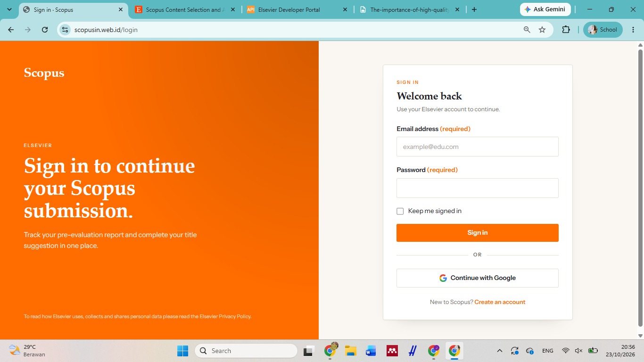This screenshot has width=644, height=362.
Task: Expand the tab search dropdown arrow
Action: pyautogui.click(x=9, y=9)
